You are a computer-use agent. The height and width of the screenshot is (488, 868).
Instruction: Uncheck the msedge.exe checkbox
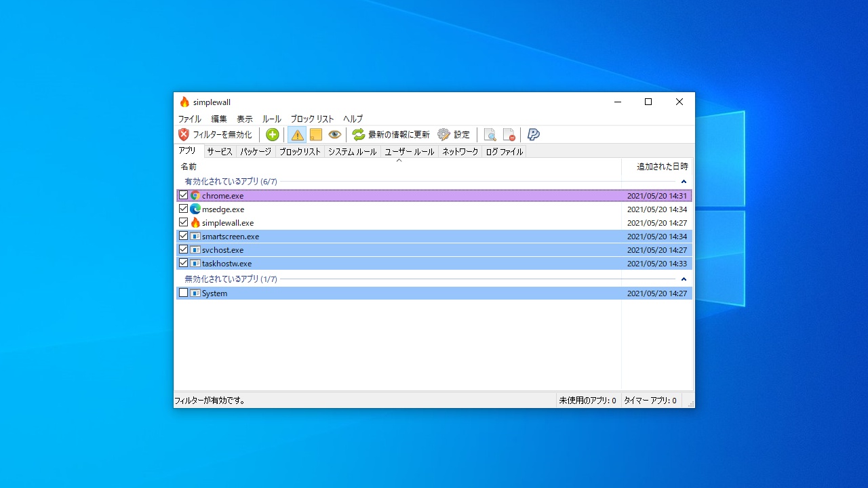183,209
